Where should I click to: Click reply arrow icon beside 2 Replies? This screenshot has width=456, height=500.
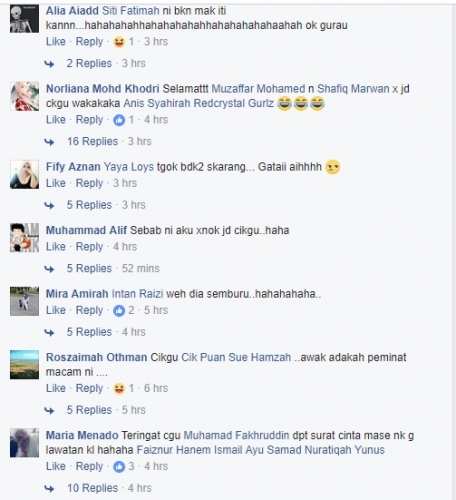point(49,64)
